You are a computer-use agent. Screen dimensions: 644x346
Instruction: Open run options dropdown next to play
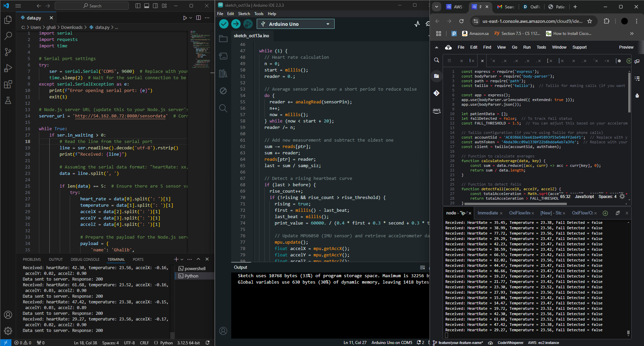[191, 18]
